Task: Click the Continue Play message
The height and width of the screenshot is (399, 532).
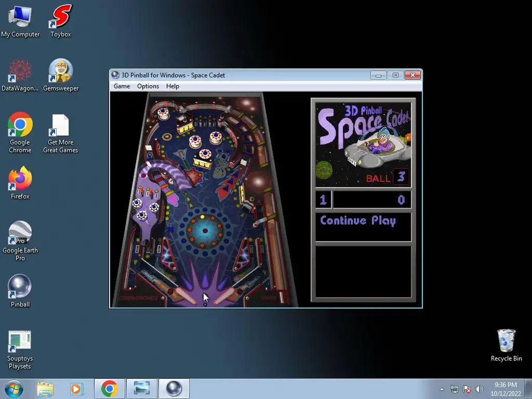Action: point(358,221)
